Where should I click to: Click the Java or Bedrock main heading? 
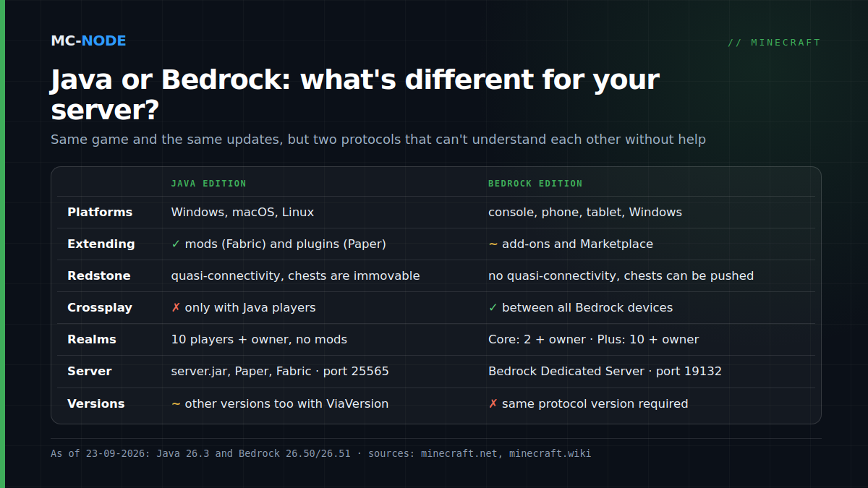tap(355, 95)
